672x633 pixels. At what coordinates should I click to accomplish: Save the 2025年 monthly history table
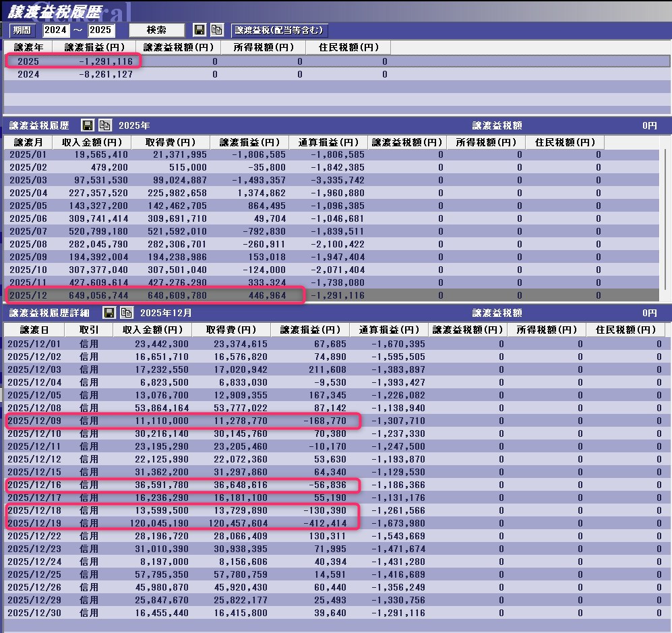click(x=87, y=125)
